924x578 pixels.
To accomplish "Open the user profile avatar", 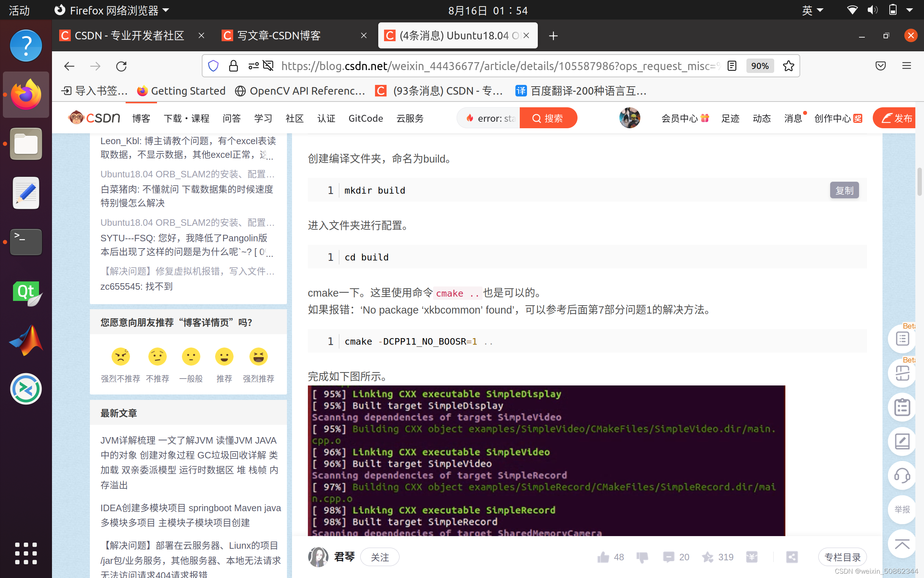I will click(629, 118).
